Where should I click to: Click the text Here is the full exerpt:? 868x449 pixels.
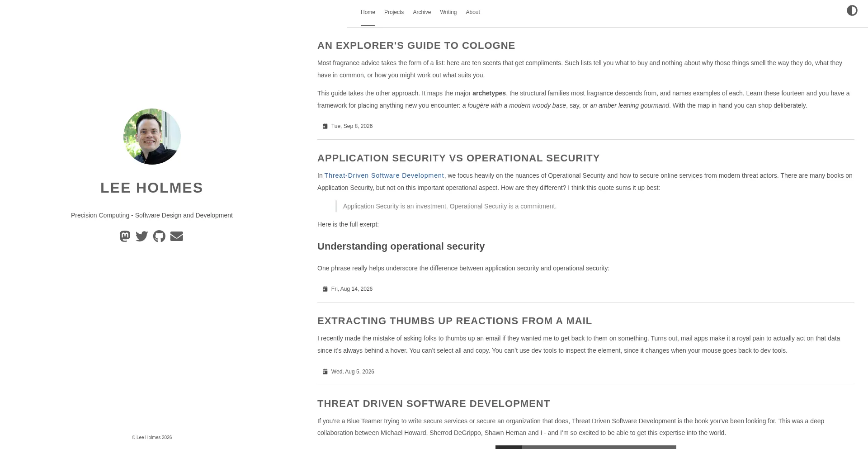348,224
